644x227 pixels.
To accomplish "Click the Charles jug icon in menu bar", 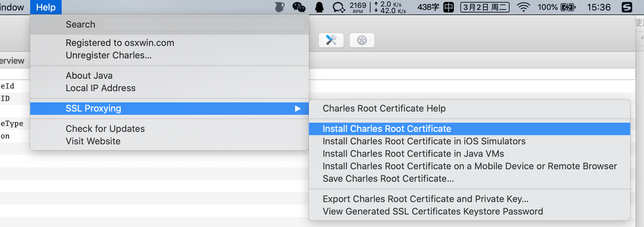I will coord(279,7).
